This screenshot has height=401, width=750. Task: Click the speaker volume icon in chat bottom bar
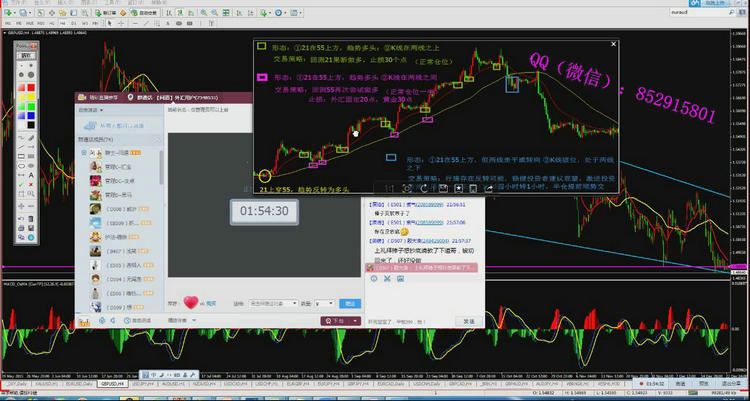pyautogui.click(x=113, y=321)
